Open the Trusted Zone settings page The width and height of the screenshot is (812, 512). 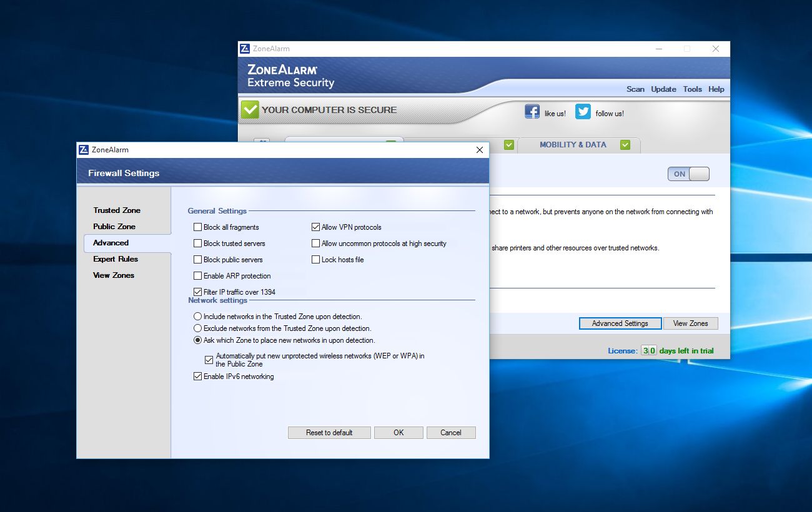pyautogui.click(x=117, y=210)
